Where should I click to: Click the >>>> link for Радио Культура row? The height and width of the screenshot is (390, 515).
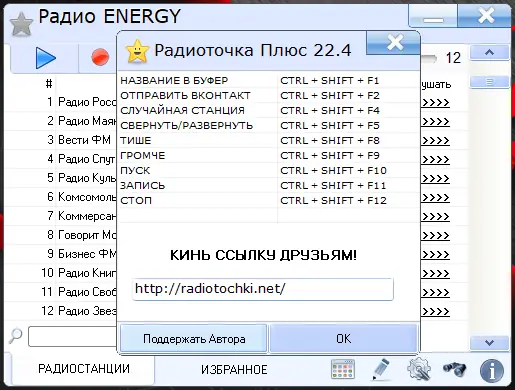click(435, 178)
